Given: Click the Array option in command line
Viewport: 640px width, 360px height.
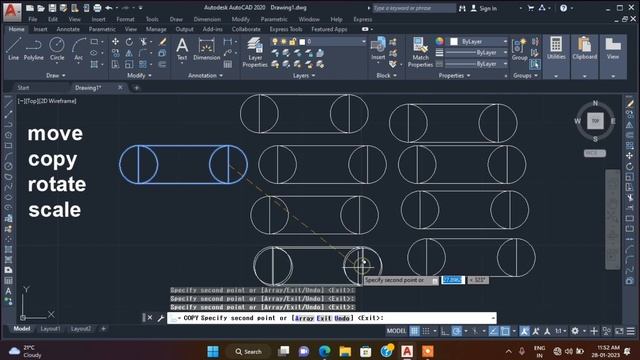Looking at the screenshot, I should click(x=304, y=318).
